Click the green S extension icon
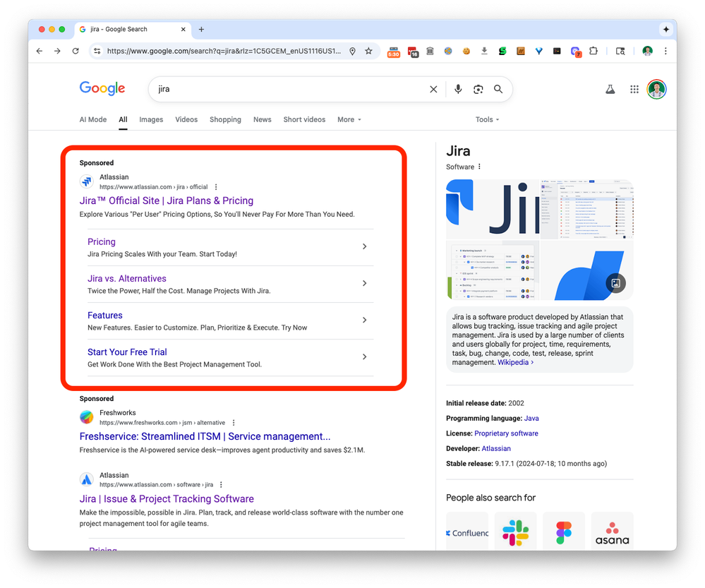The image size is (705, 588). (502, 52)
